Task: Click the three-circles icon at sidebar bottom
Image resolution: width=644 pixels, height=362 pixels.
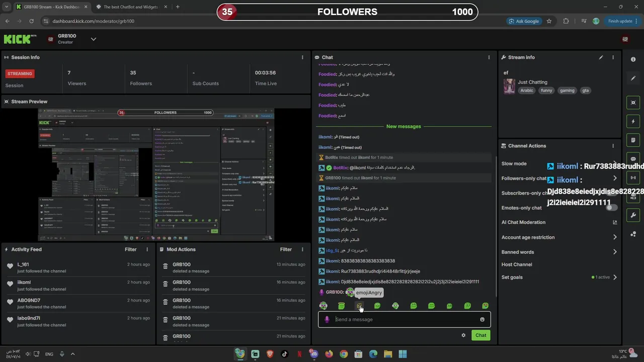Action: coord(633,234)
